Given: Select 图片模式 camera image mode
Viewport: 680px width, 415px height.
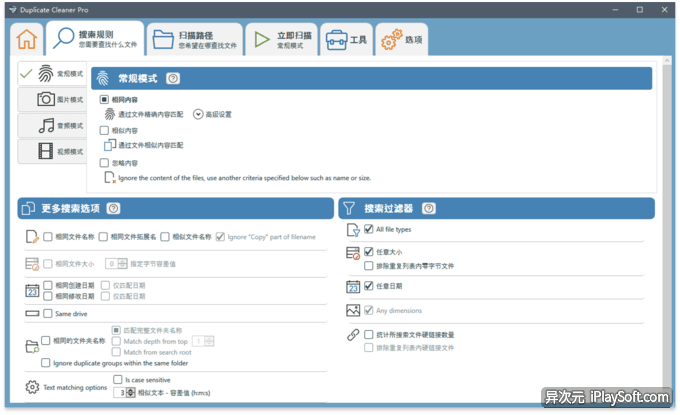Looking at the screenshot, I should pyautogui.click(x=52, y=100).
